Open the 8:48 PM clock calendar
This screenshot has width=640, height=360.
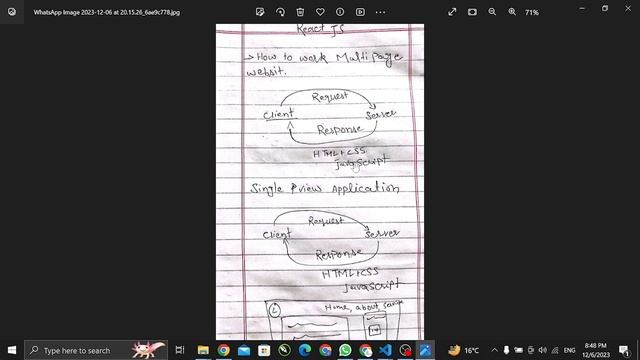(x=596, y=350)
